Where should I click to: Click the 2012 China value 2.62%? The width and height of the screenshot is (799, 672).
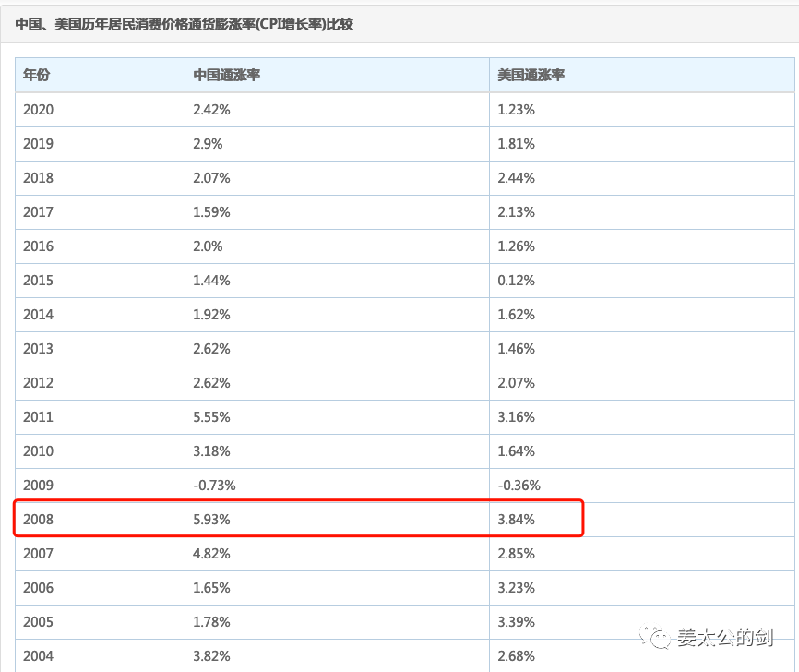coord(211,383)
